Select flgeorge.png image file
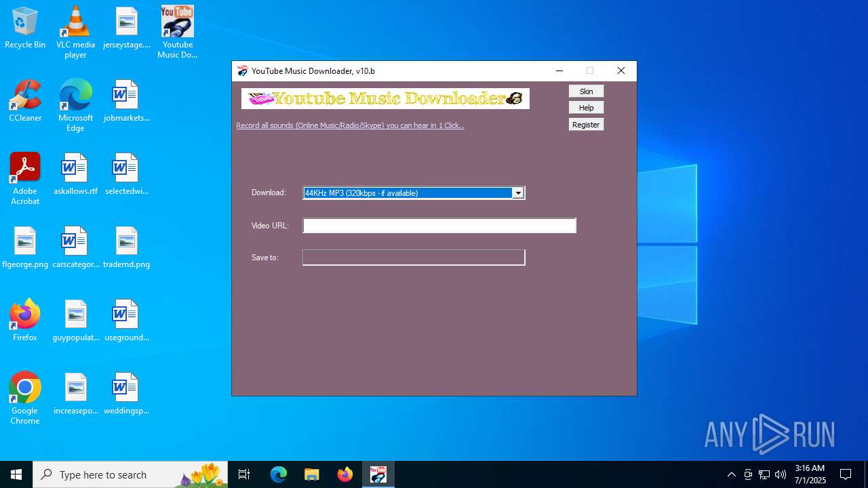 [25, 247]
